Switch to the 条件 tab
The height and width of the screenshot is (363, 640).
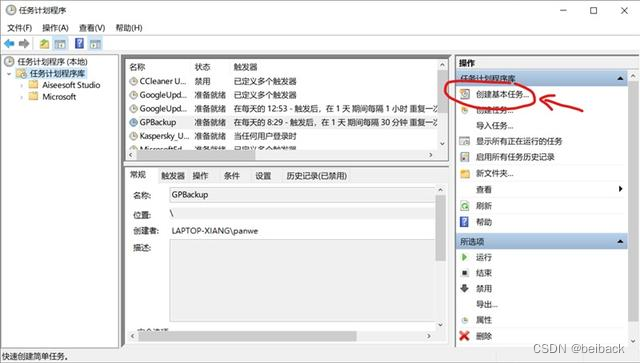click(231, 176)
